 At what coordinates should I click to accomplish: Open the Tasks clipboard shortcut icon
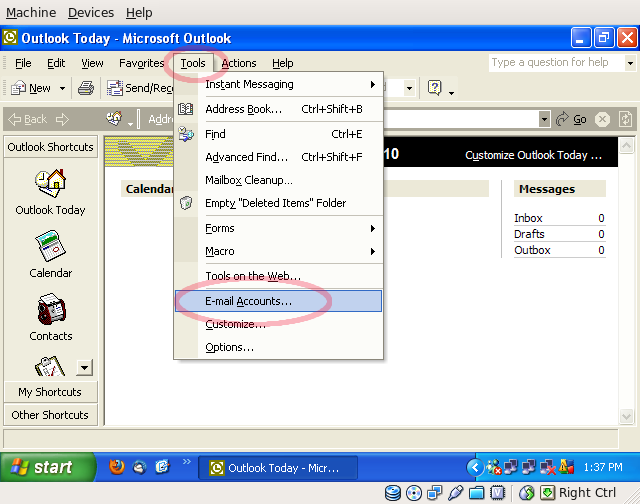tap(50, 366)
